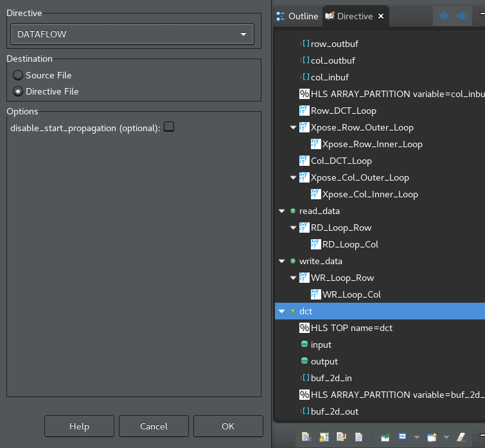The width and height of the screenshot is (485, 448).
Task: Click the scroll lock console icon
Action: (323, 437)
